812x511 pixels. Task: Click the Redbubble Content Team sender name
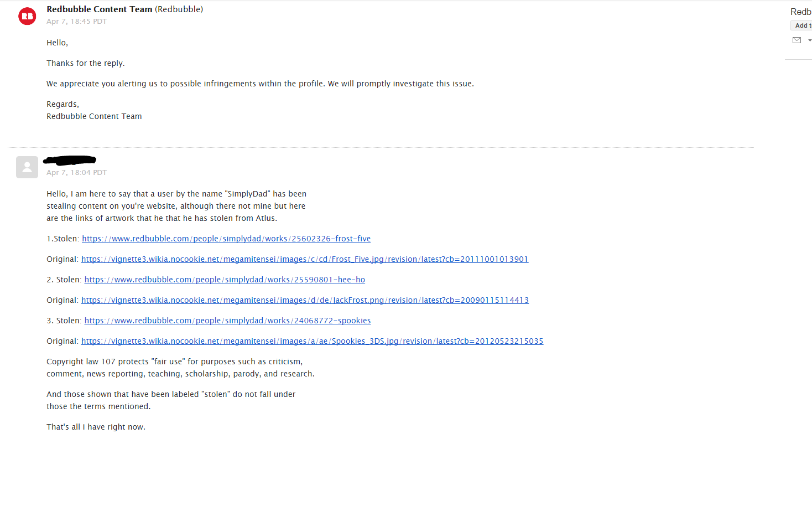coord(100,9)
